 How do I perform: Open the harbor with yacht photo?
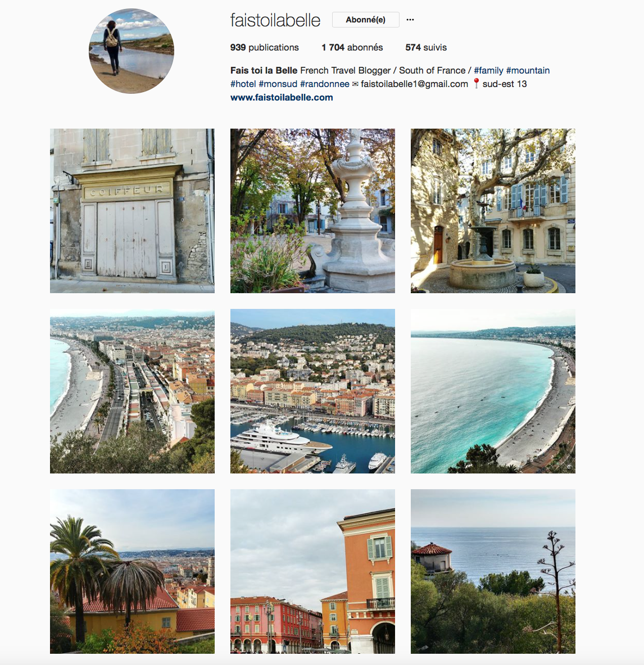point(312,391)
